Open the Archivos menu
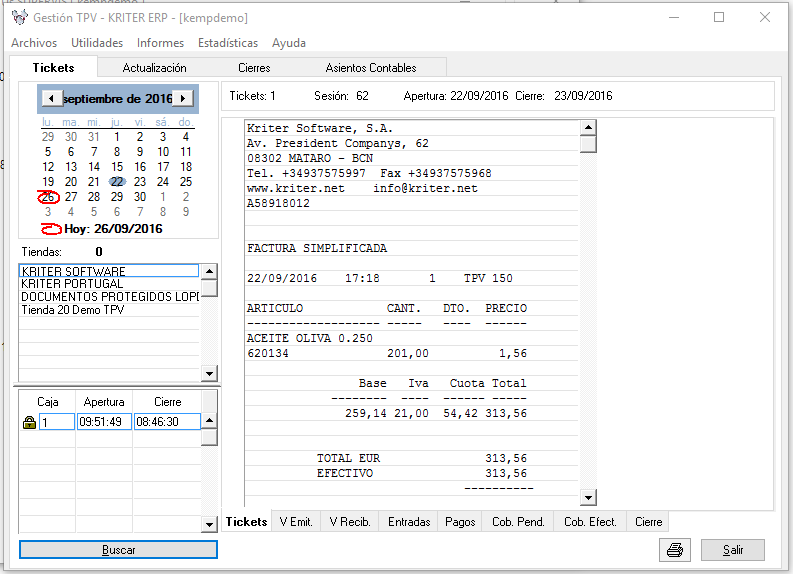 pos(34,43)
